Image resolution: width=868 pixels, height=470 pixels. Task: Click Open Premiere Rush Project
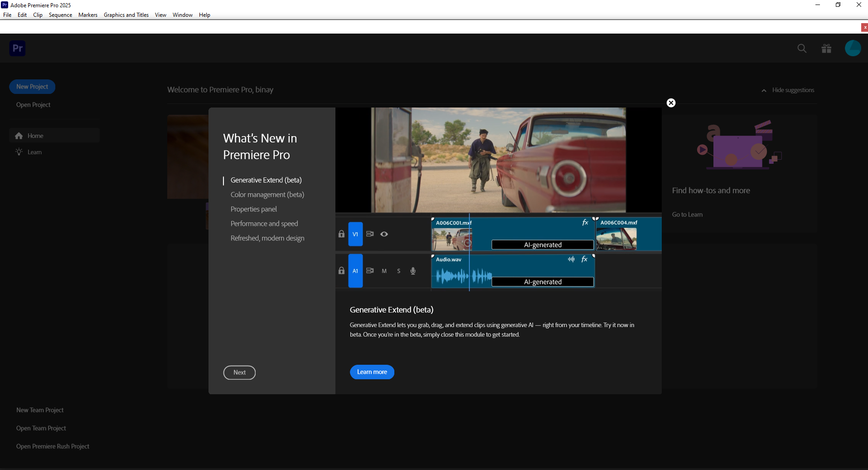(x=53, y=446)
